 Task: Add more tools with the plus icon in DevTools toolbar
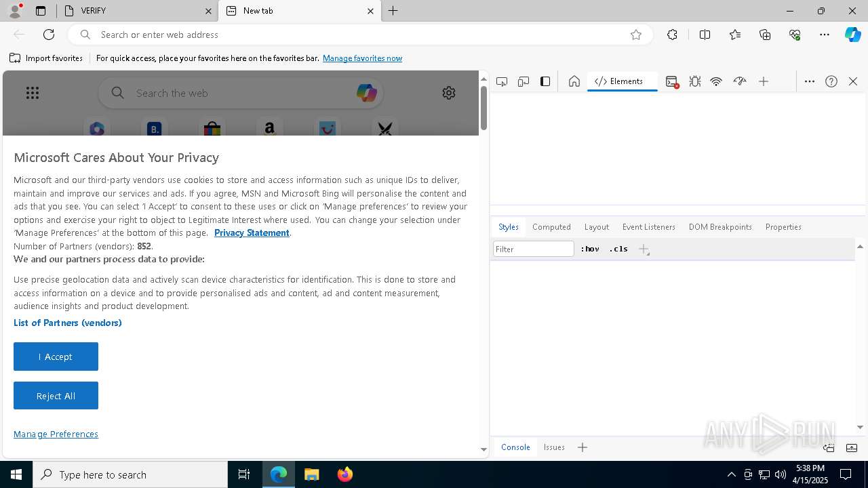(764, 81)
